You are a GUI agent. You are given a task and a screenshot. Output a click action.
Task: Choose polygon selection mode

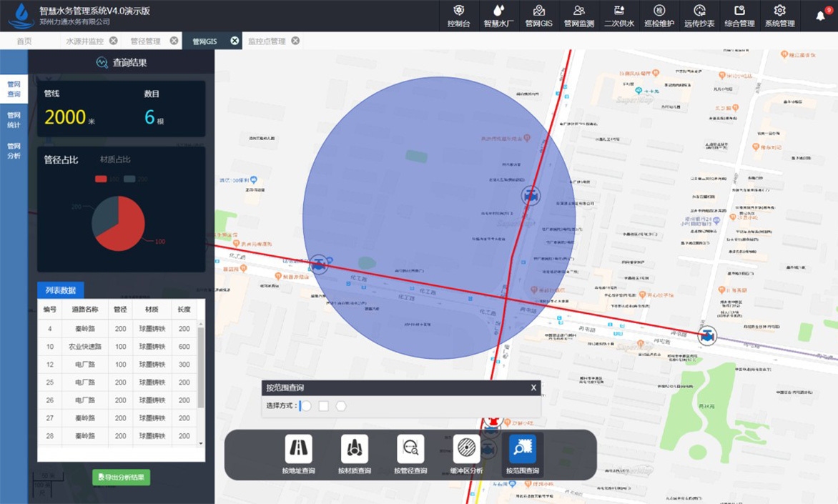[340, 406]
